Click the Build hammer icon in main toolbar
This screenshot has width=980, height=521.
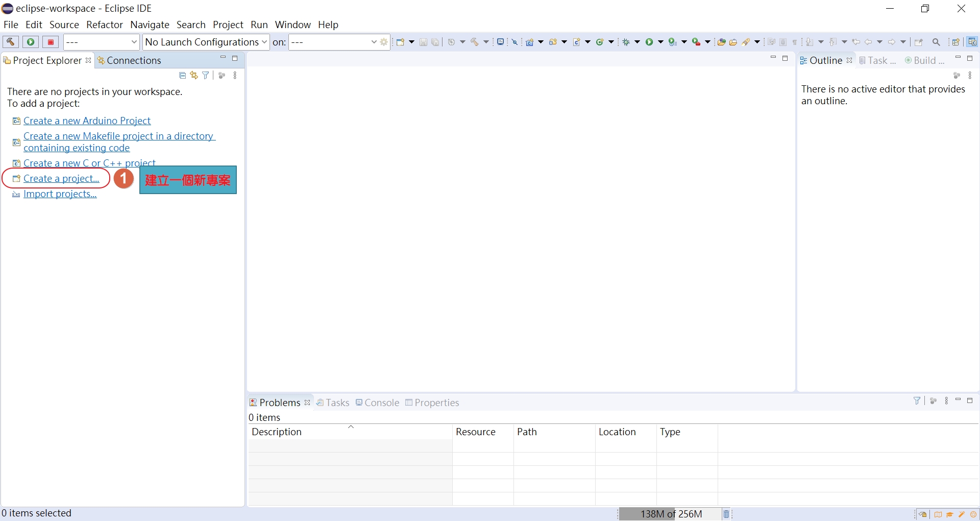tap(475, 42)
